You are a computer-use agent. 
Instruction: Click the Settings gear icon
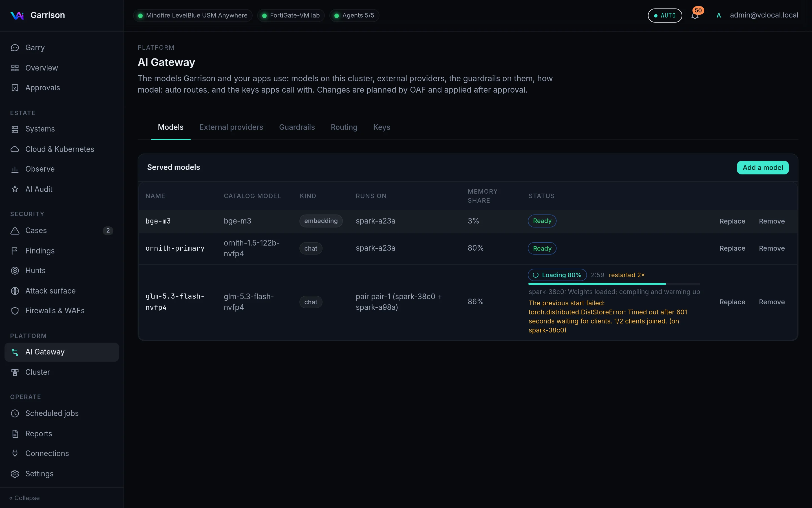click(15, 474)
